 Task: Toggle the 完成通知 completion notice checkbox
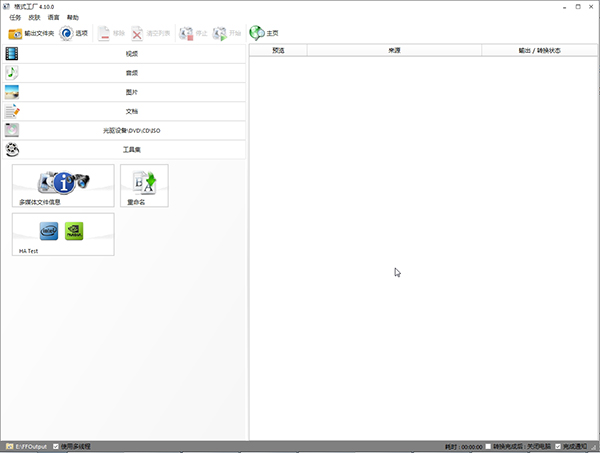558,446
